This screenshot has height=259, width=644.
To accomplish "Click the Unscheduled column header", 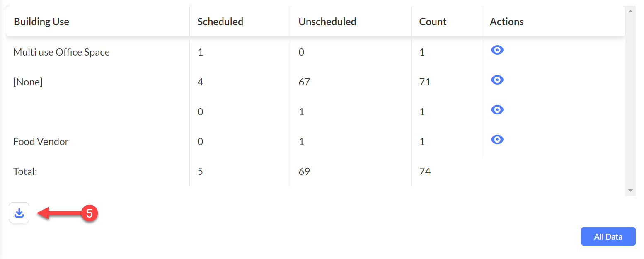I will (327, 22).
